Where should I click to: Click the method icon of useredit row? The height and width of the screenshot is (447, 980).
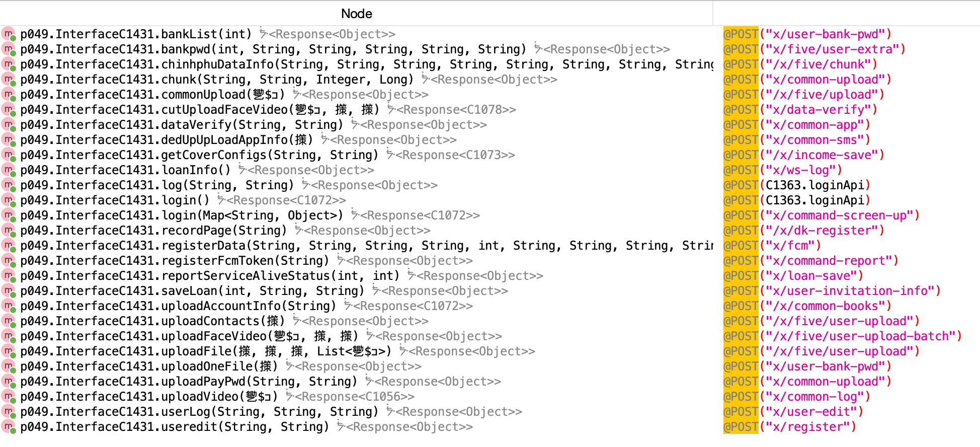pos(9,427)
